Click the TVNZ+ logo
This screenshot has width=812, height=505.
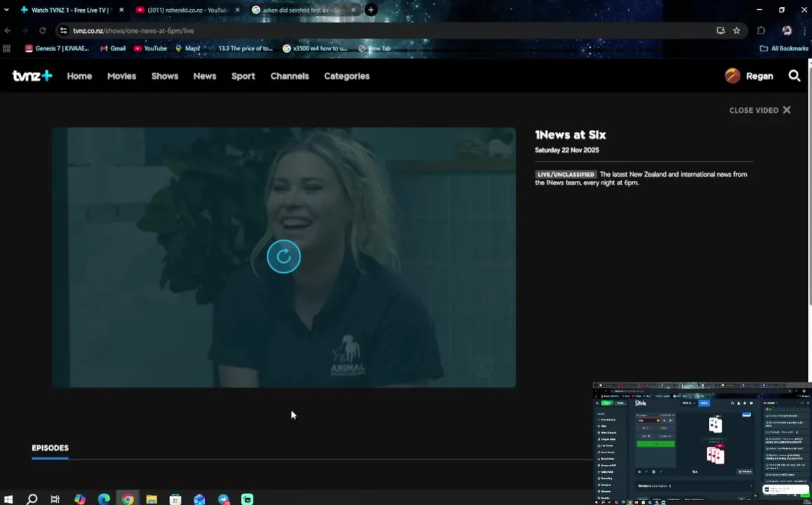pyautogui.click(x=32, y=76)
